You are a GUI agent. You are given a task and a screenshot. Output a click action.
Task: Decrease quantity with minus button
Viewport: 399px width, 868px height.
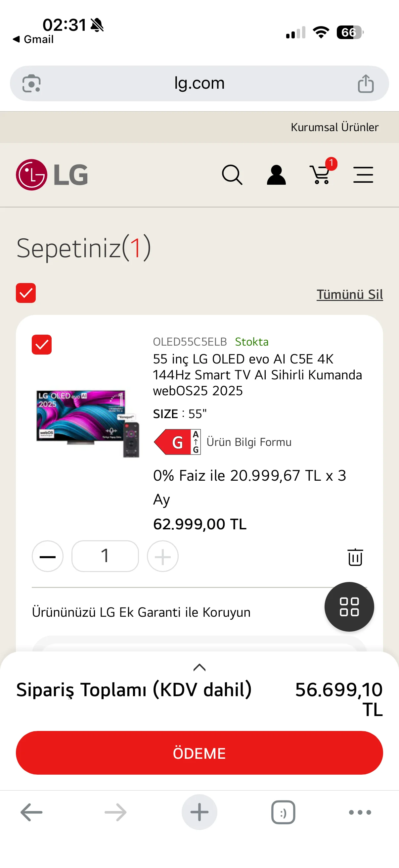47,556
